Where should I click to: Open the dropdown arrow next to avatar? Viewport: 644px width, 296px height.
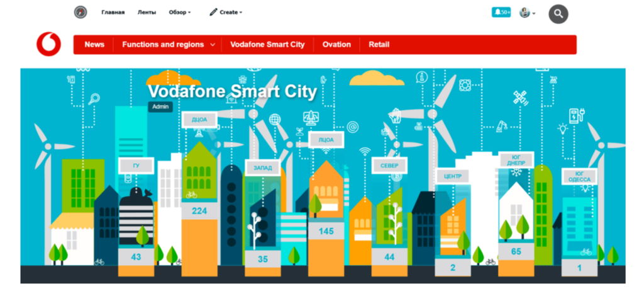(534, 13)
